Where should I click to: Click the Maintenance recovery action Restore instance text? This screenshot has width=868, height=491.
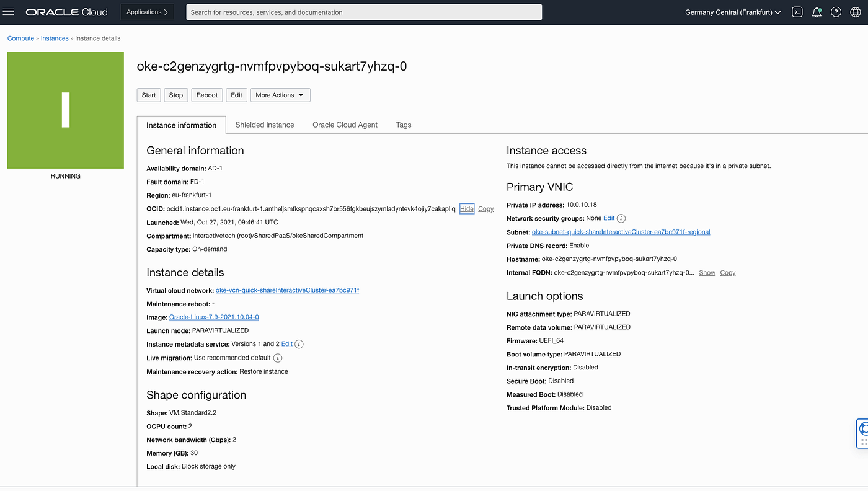pyautogui.click(x=263, y=371)
